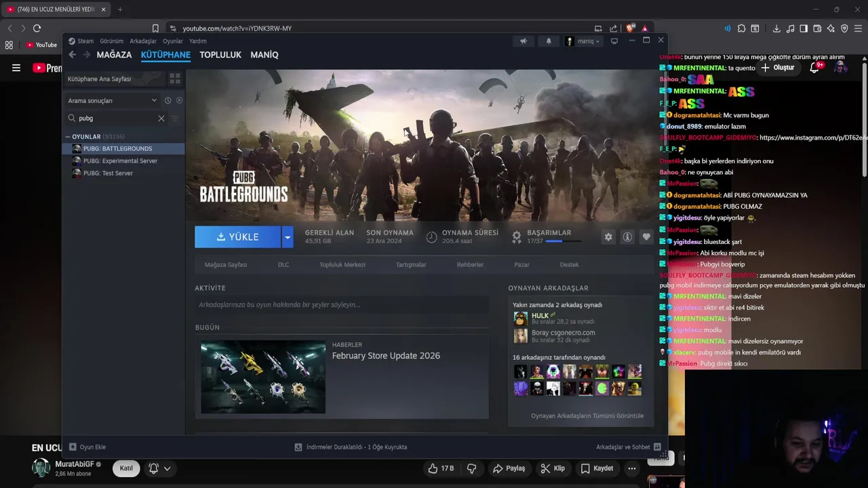Dislike the YouTube video
The image size is (868, 488).
pyautogui.click(x=472, y=468)
